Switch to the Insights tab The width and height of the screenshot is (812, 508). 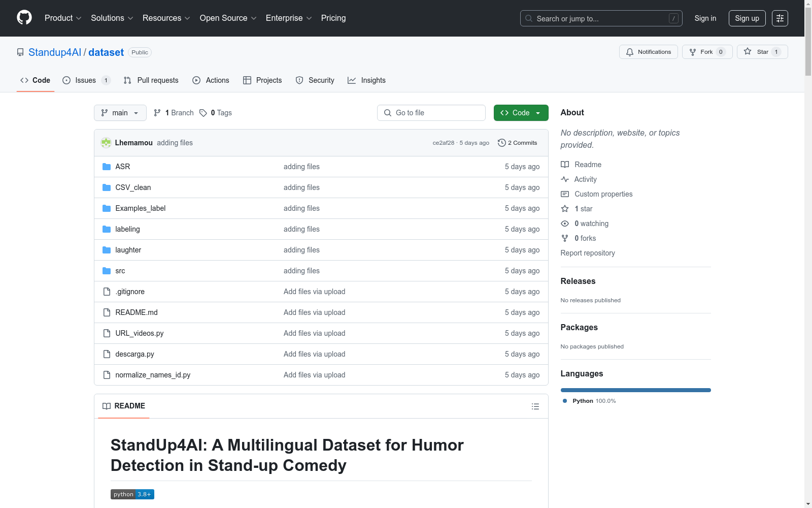point(366,80)
